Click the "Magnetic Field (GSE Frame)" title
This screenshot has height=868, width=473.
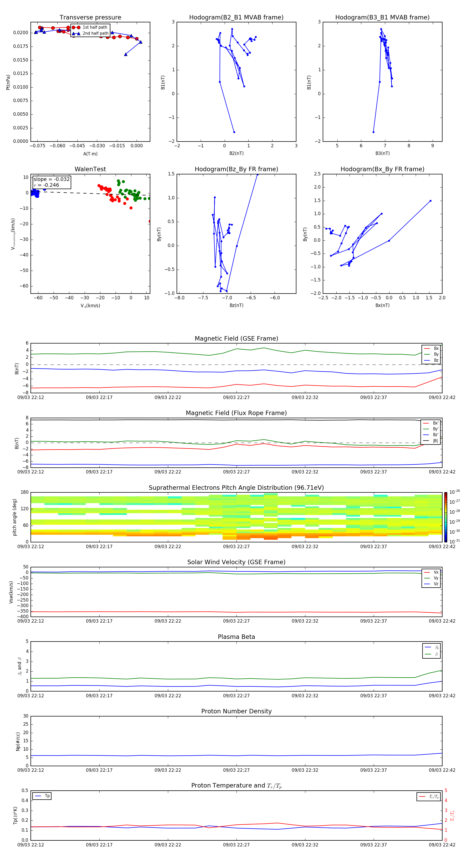coord(236,339)
